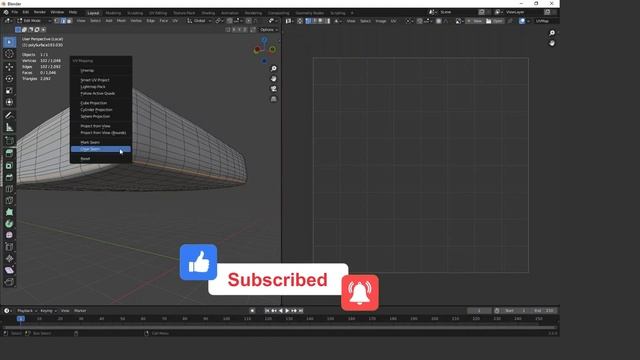Select the Scale tool
Screen dimensions: 640x360
point(9,91)
